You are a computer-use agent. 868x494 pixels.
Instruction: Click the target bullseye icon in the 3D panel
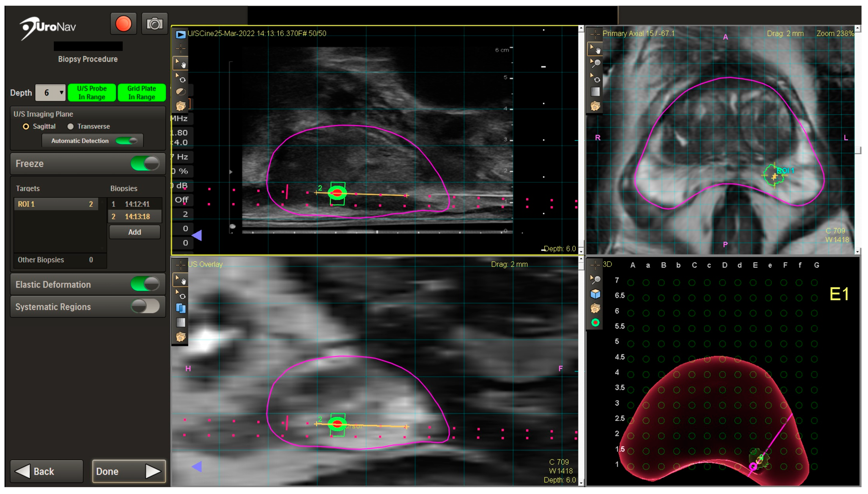pos(595,323)
